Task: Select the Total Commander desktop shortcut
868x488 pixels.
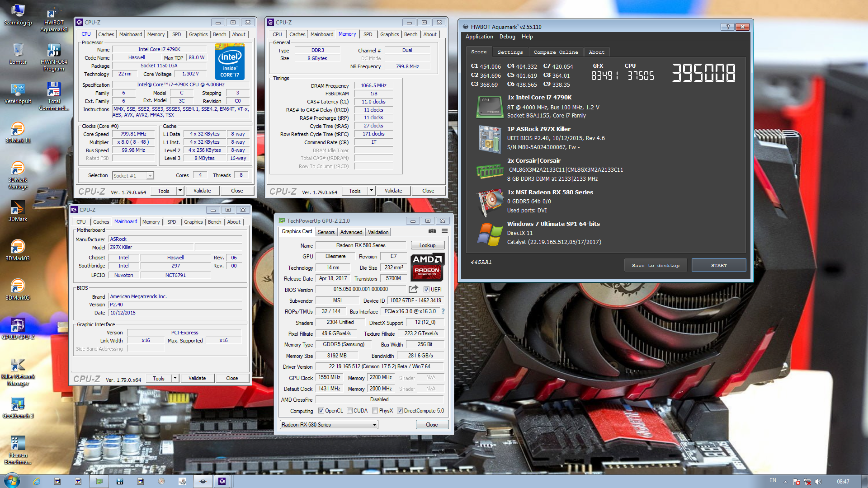Action: coord(54,97)
